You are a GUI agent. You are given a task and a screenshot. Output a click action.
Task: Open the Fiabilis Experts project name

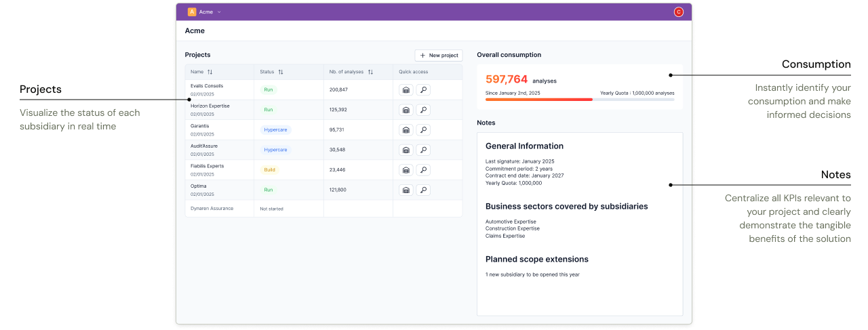coord(207,166)
